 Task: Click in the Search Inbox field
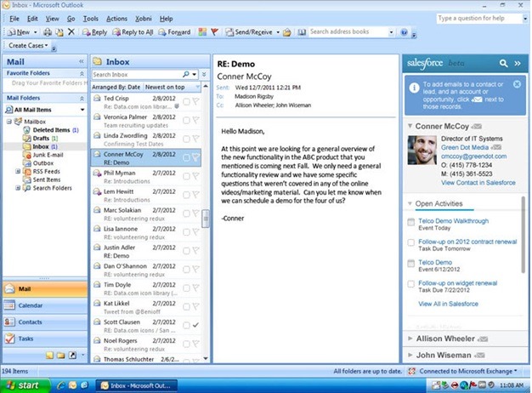click(x=137, y=74)
